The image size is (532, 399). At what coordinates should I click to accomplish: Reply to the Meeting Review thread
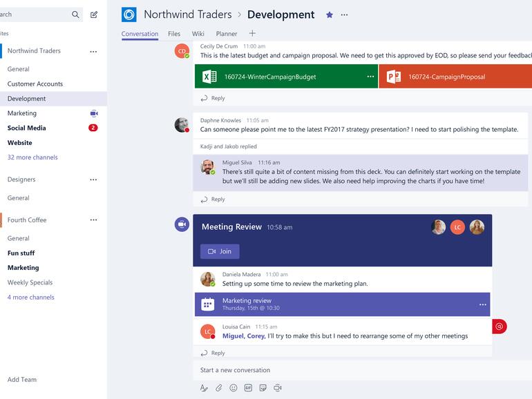click(213, 353)
